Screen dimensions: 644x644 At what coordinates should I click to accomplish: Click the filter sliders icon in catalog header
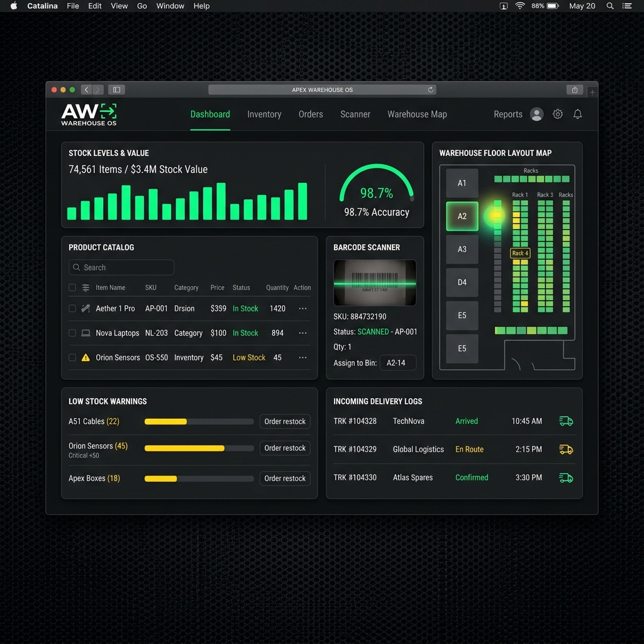tap(86, 287)
